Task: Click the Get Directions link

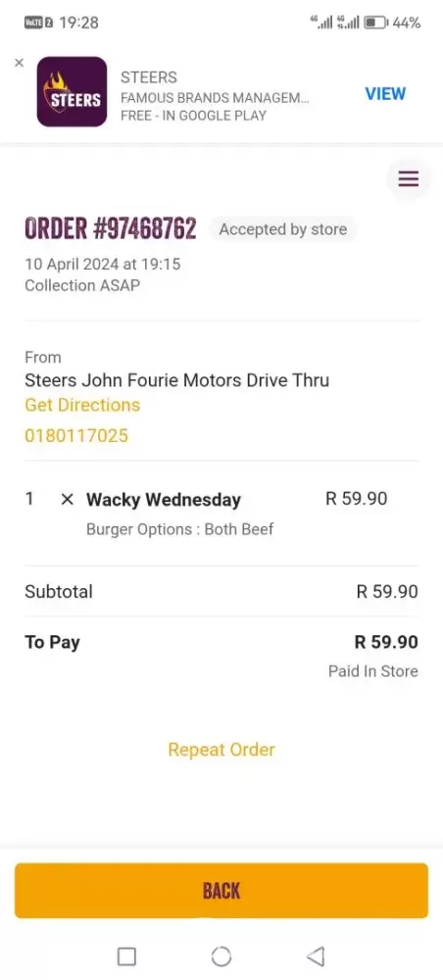Action: (x=82, y=405)
